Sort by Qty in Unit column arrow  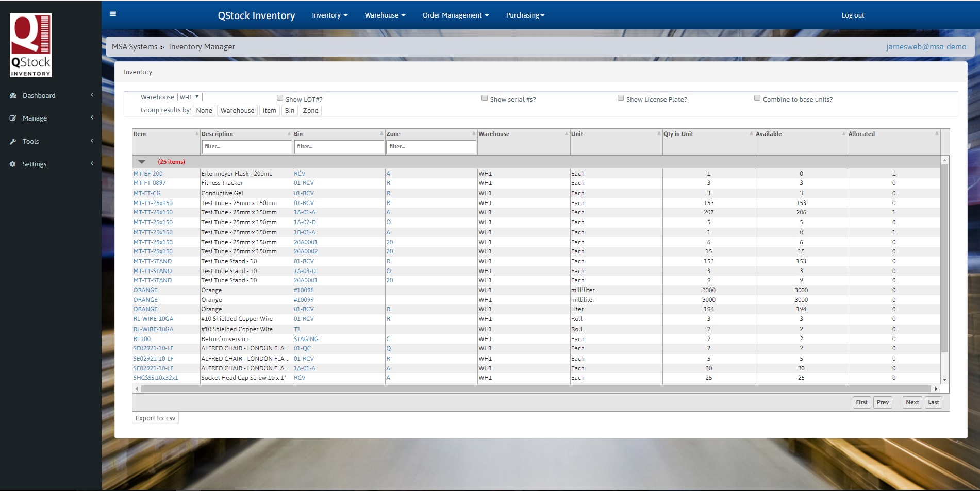751,134
